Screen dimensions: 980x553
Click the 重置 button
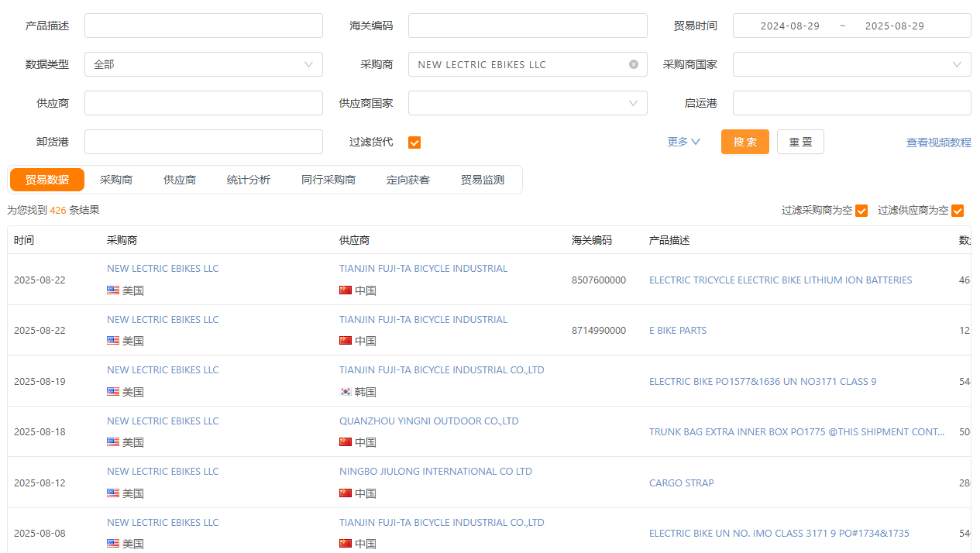click(800, 142)
